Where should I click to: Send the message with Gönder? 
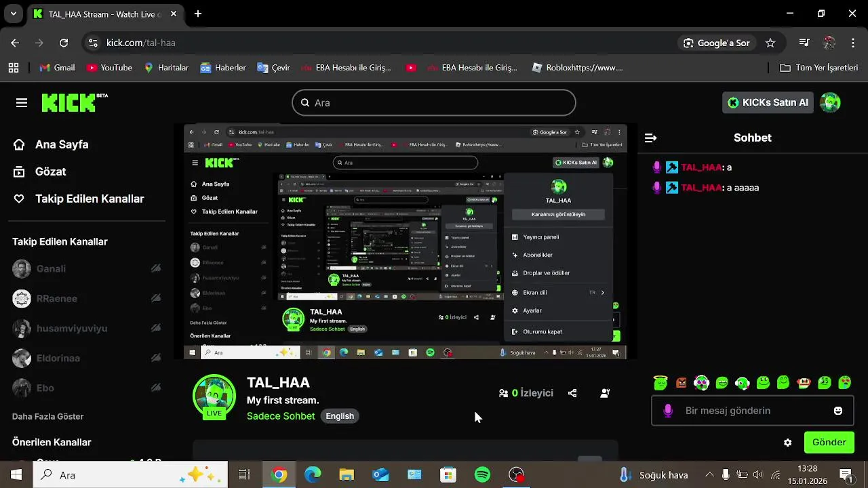click(x=829, y=442)
